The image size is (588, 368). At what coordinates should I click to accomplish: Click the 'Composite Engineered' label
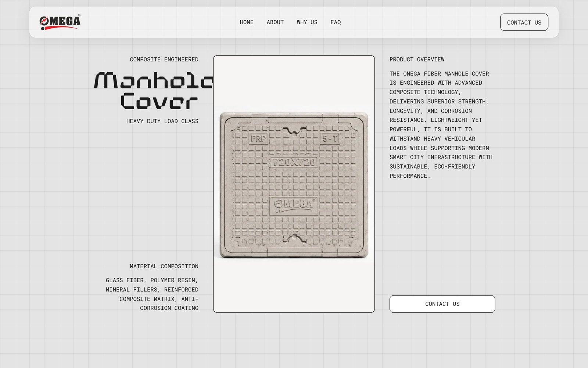point(164,59)
